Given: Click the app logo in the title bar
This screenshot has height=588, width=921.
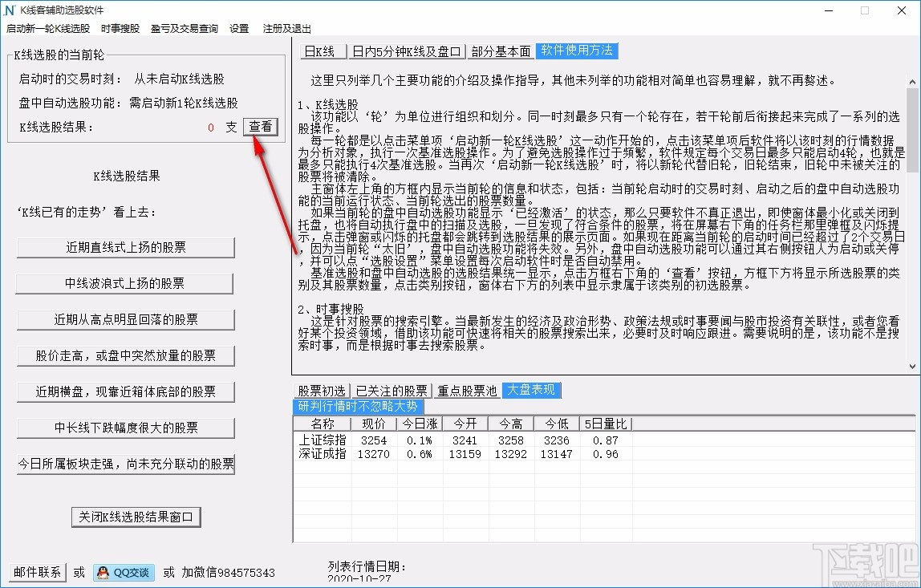Looking at the screenshot, I should click(x=10, y=10).
